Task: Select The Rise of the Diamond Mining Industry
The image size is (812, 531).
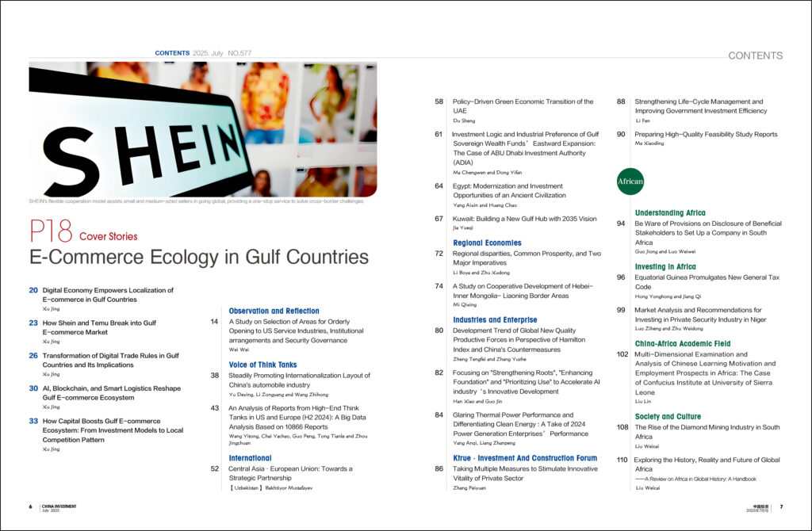Action: [707, 432]
